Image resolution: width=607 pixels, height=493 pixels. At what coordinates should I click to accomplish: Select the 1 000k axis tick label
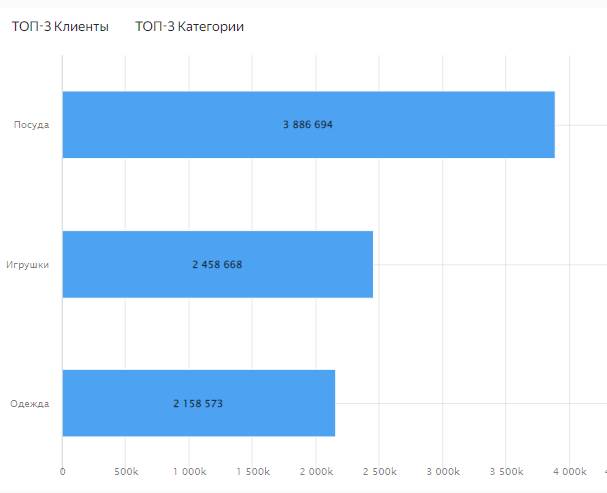189,470
